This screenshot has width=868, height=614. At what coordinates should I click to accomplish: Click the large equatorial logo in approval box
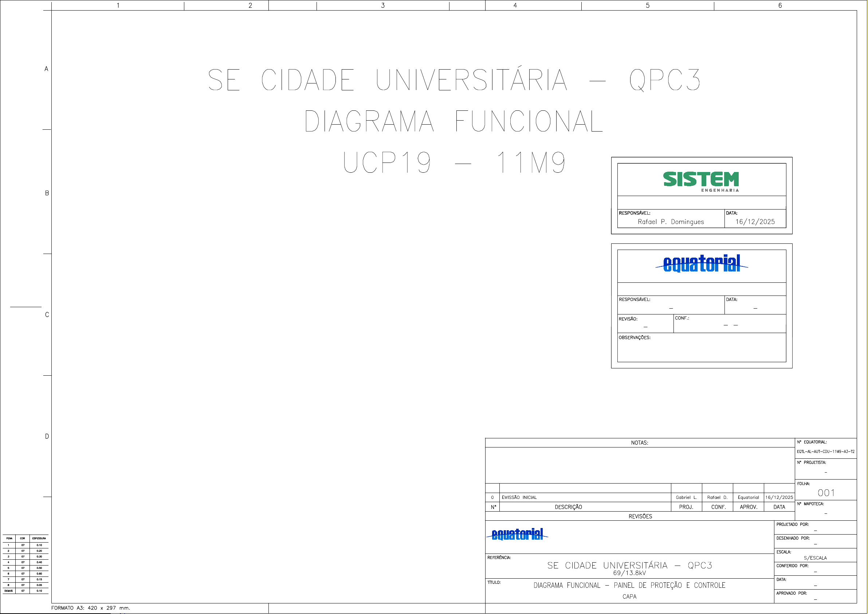point(701,264)
